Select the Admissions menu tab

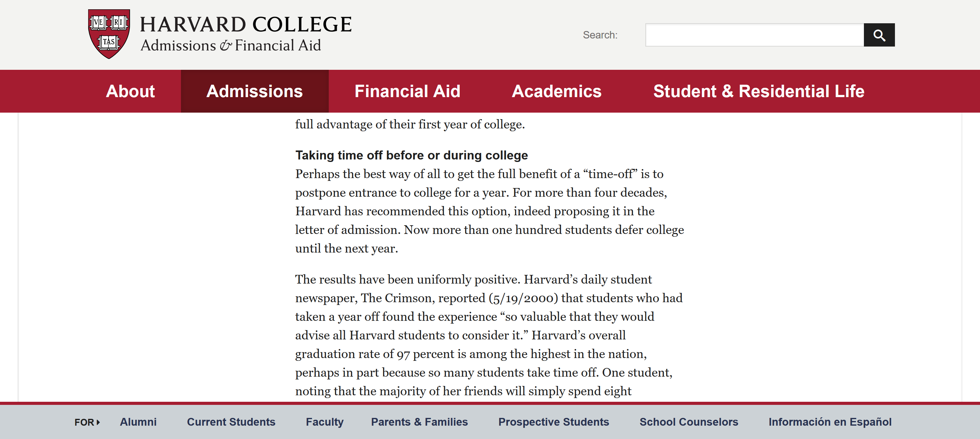(255, 91)
